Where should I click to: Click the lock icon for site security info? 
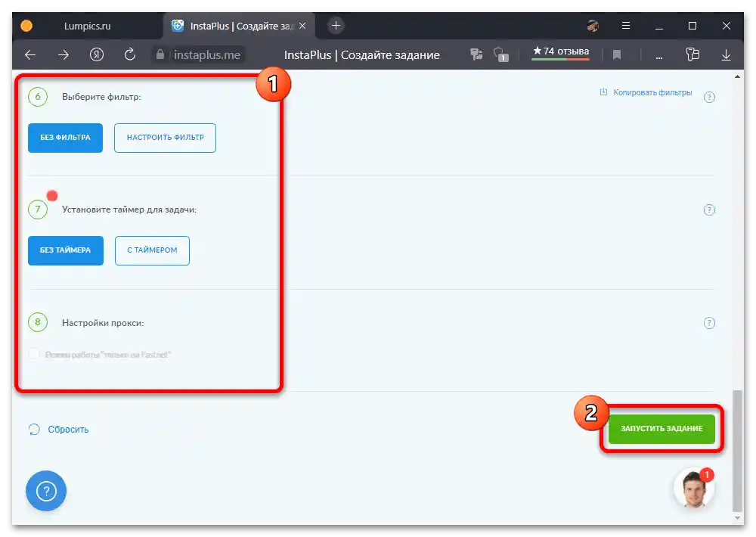pos(160,55)
